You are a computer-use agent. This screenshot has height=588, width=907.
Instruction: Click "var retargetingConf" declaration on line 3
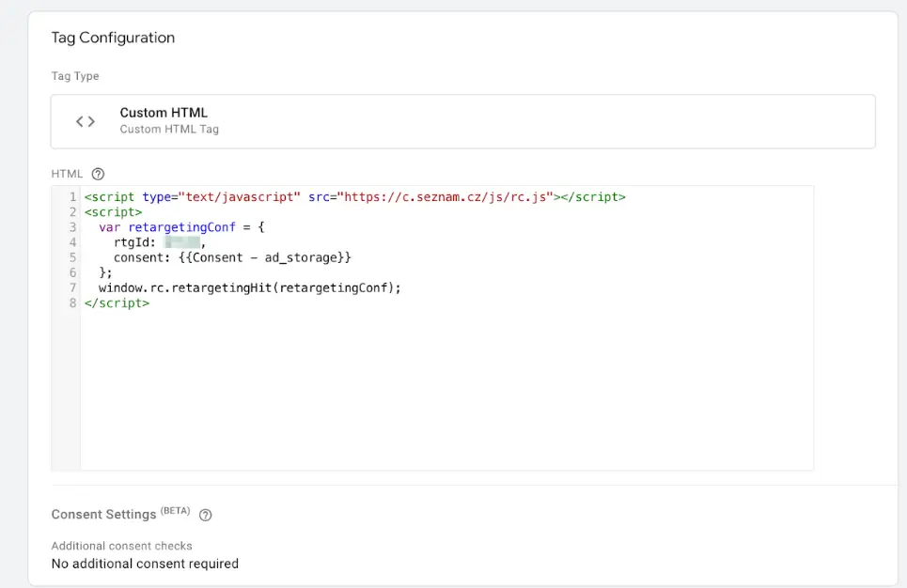[167, 227]
